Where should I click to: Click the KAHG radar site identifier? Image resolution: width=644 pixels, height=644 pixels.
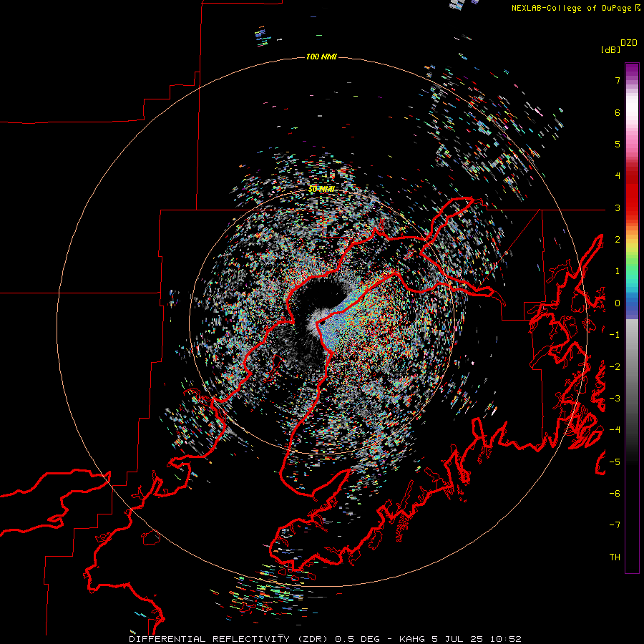(413, 639)
